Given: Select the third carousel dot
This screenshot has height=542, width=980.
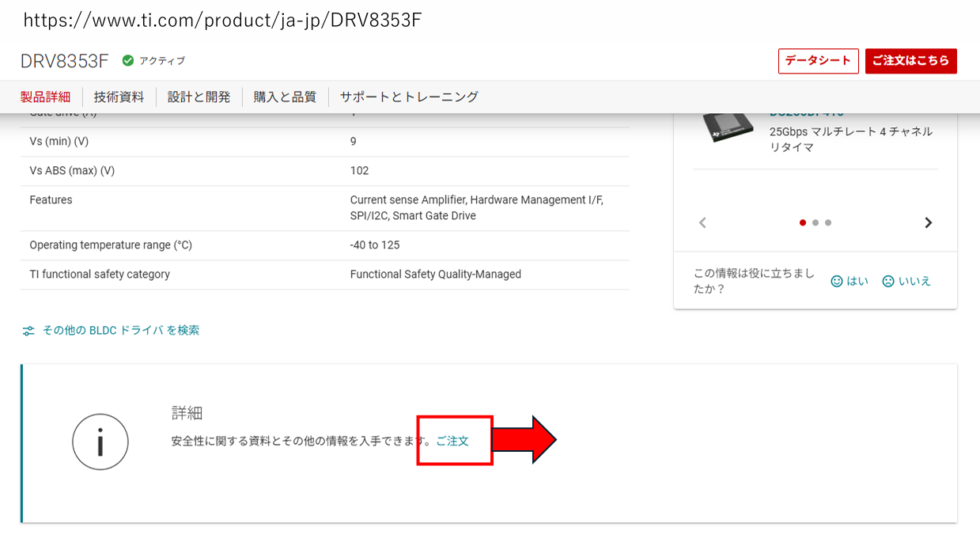Looking at the screenshot, I should pos(828,223).
